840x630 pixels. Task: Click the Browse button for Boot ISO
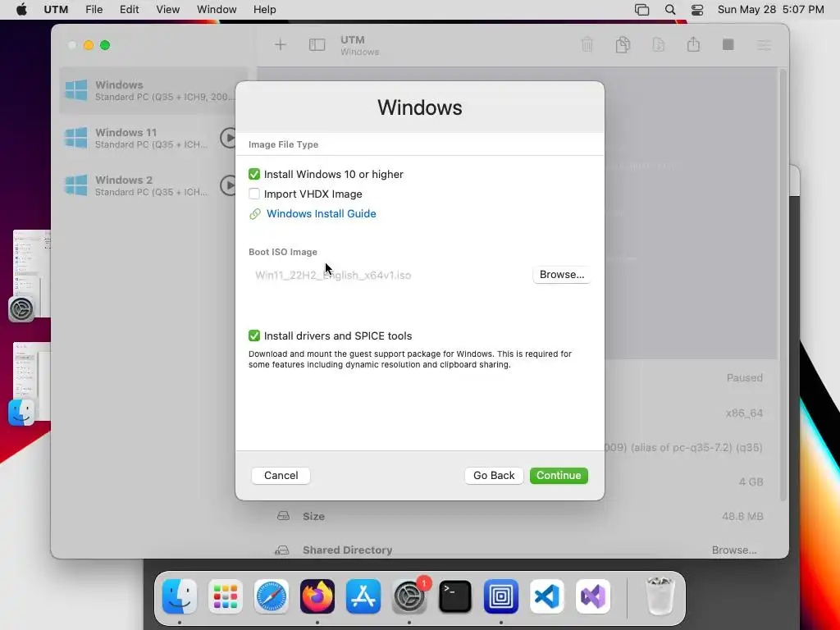click(x=561, y=274)
